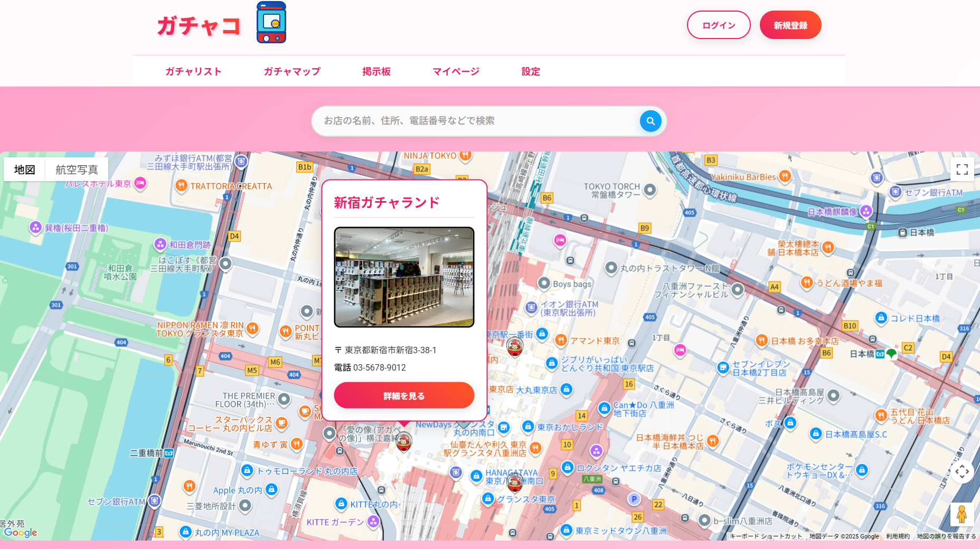The height and width of the screenshot is (549, 980).
Task: Switch back to 地図 view
Action: (24, 169)
